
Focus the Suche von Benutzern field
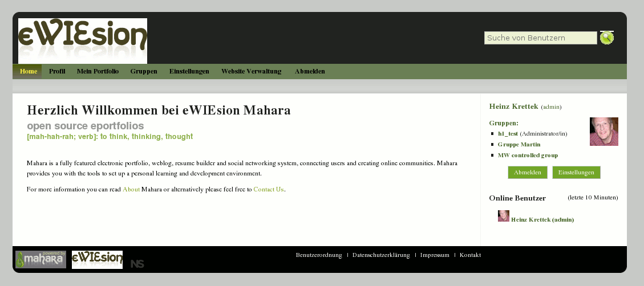click(541, 38)
